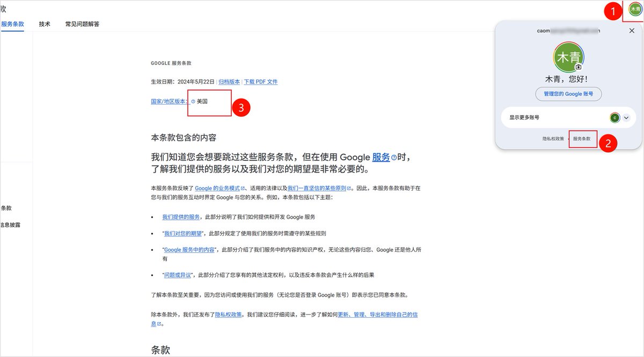Open Google 的业务模式 link
Screen dimensions: 644x357
(x=219, y=188)
